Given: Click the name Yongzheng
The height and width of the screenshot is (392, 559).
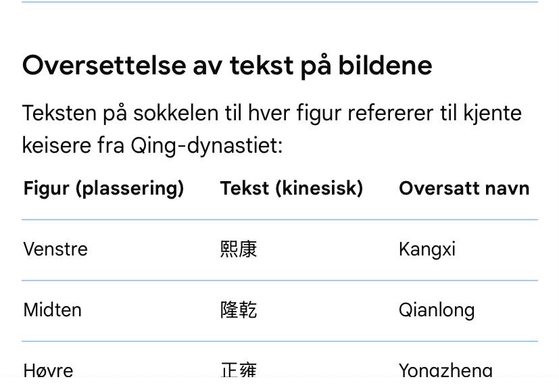Looking at the screenshot, I should tap(445, 371).
